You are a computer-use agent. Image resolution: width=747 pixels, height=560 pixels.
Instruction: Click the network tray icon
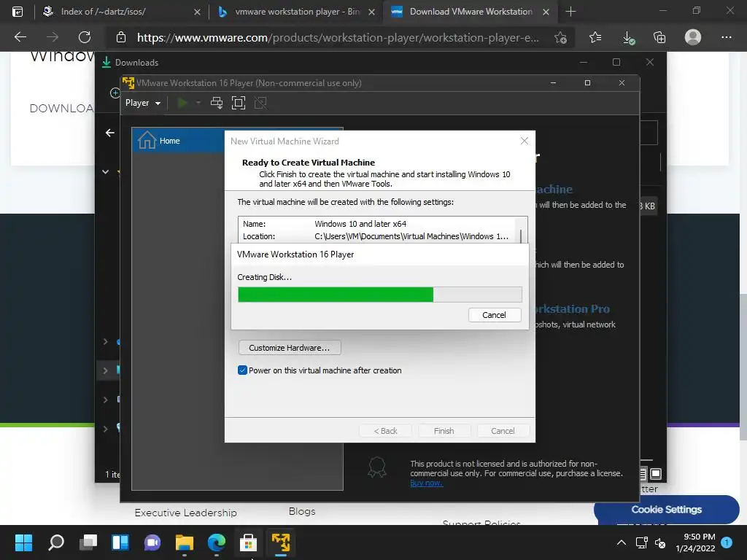pyautogui.click(x=641, y=542)
